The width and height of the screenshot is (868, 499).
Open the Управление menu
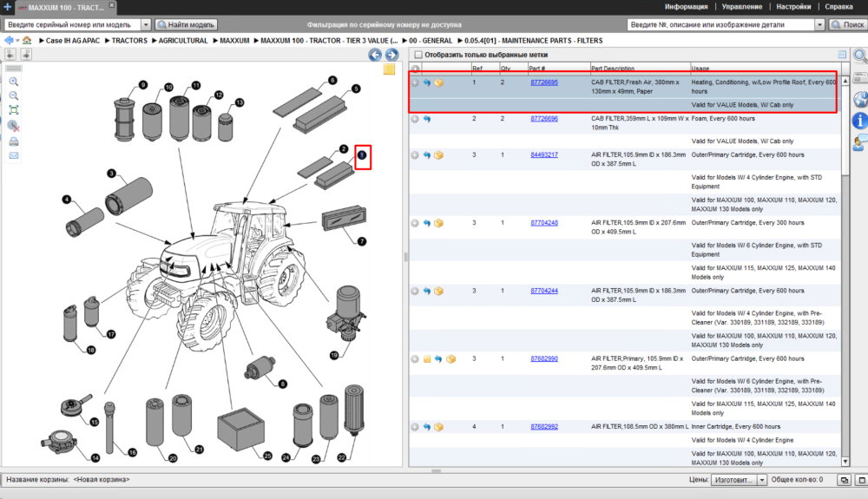(x=742, y=7)
